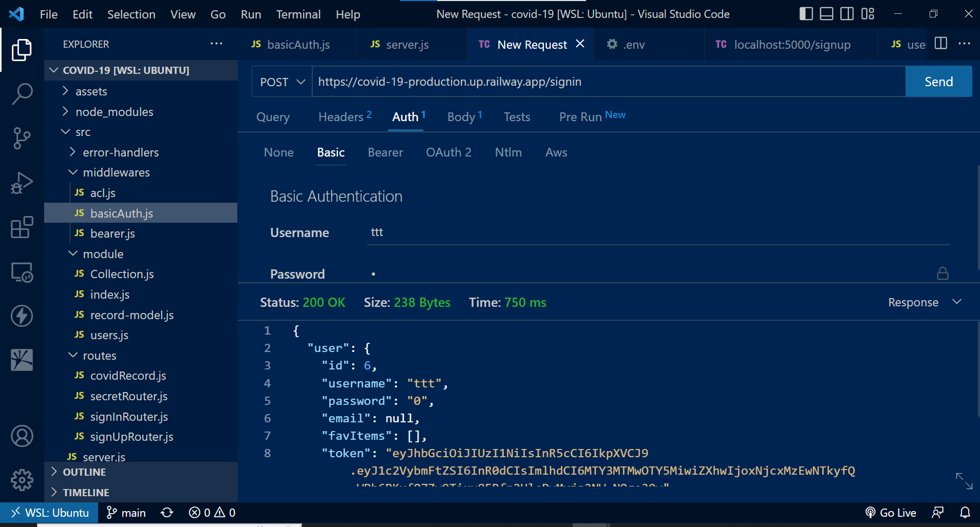Open Response view dropdown
The height and width of the screenshot is (527, 980).
coord(925,302)
